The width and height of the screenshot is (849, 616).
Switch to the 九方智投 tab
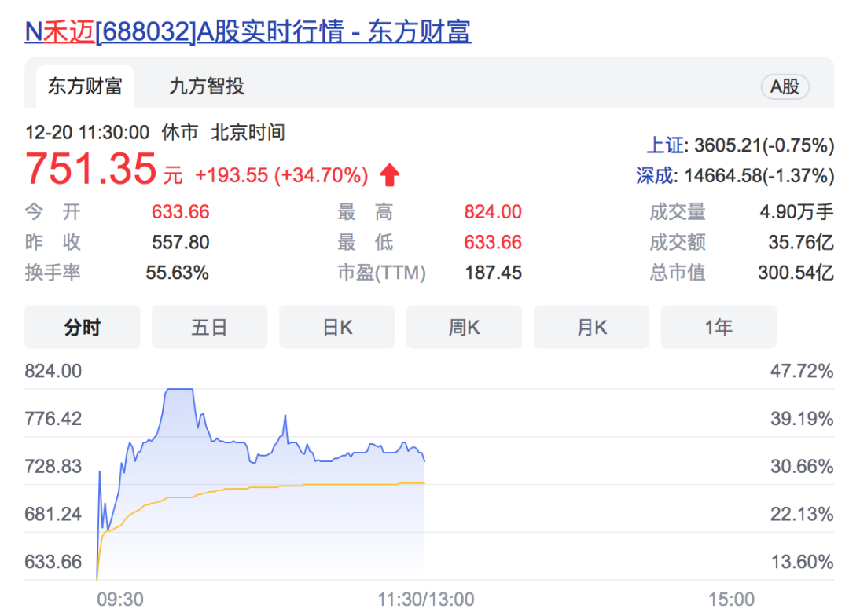tap(207, 86)
